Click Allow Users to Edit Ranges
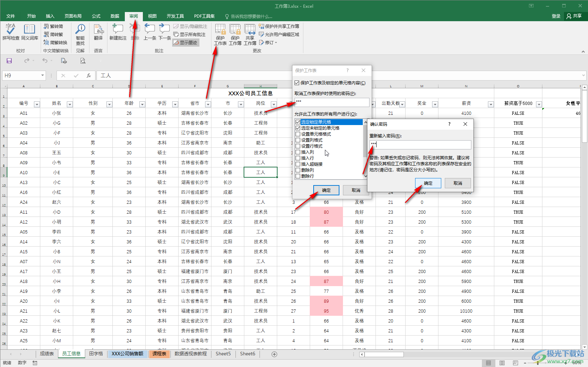The image size is (588, 367). pyautogui.click(x=279, y=35)
